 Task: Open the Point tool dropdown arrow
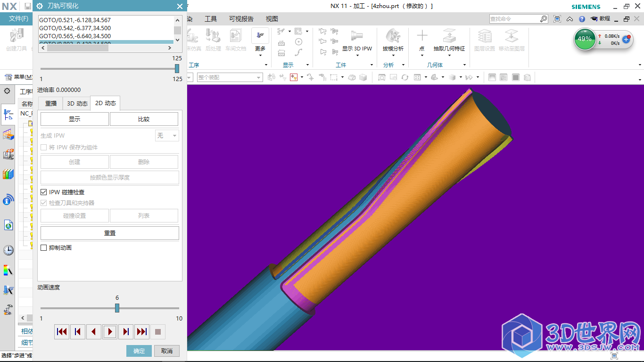tap(422, 55)
